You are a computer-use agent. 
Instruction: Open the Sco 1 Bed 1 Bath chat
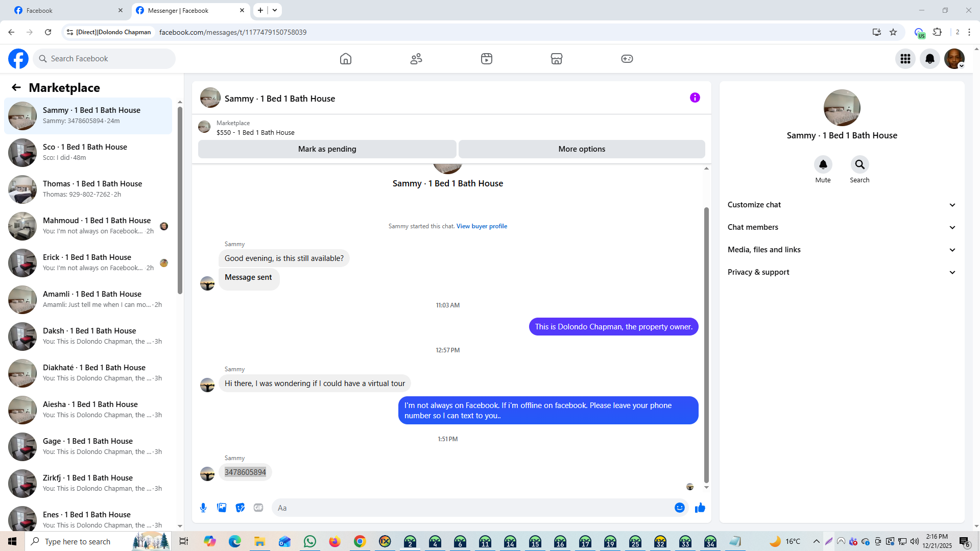(88, 153)
